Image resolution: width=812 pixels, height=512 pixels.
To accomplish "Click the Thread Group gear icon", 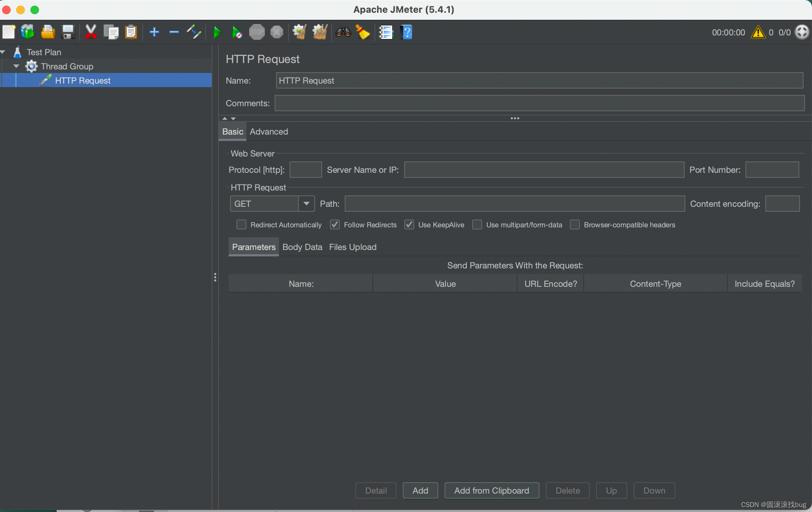I will 31,66.
